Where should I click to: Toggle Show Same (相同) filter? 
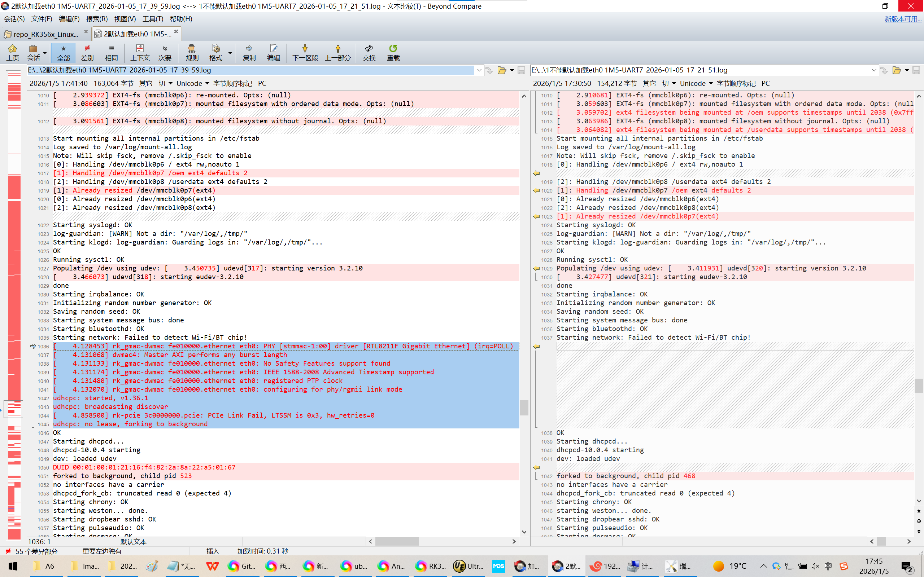[111, 53]
